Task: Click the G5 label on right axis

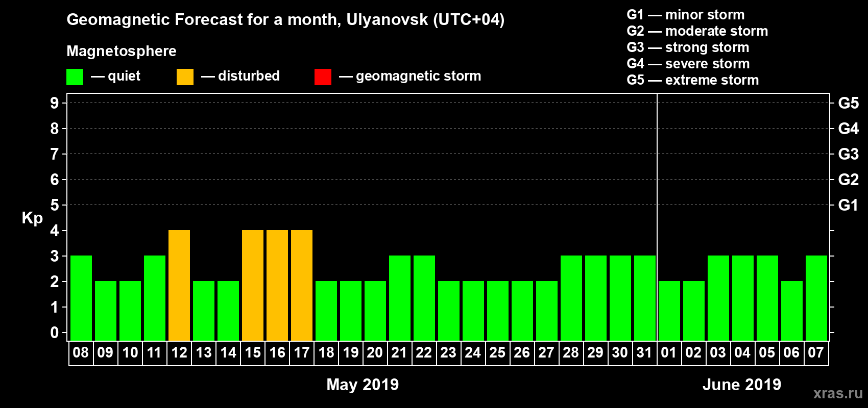Action: [848, 103]
